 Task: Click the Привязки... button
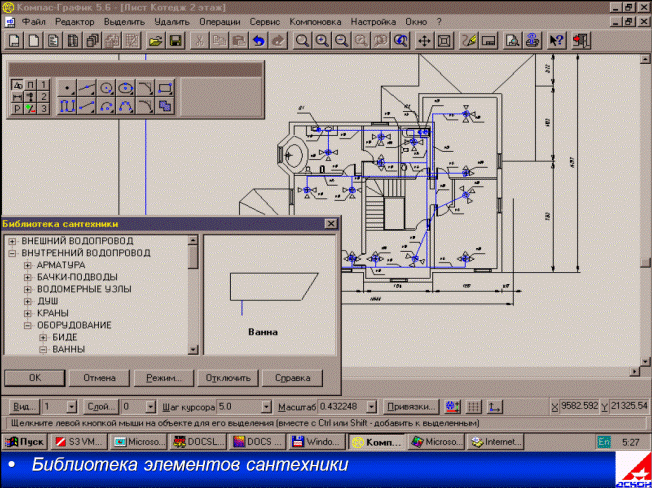[411, 407]
